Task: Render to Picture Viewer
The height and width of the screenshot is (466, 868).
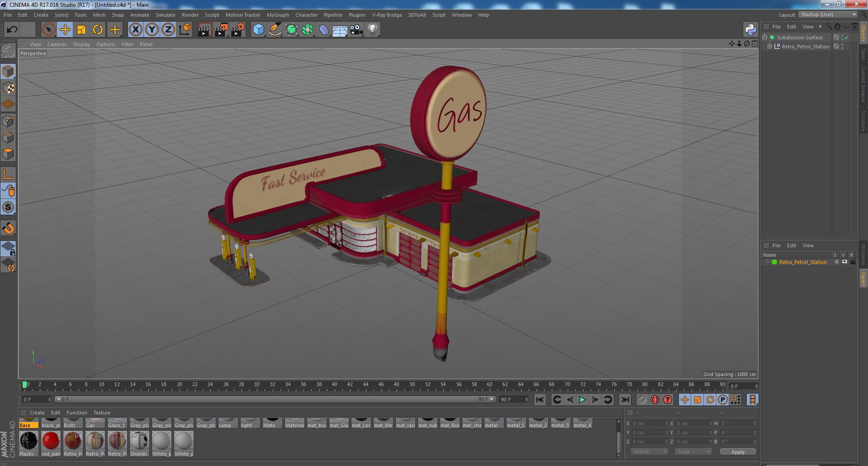Action: coord(221,30)
